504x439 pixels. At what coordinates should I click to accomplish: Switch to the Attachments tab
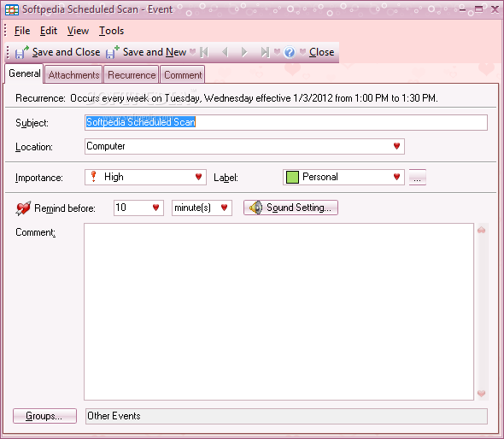click(x=73, y=75)
